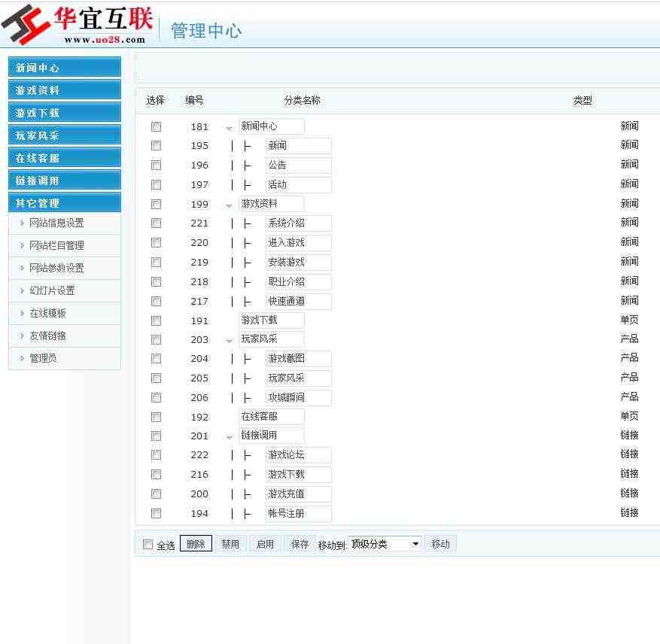Click the 删除 button
Viewport: 660px width, 644px height.
tap(196, 544)
